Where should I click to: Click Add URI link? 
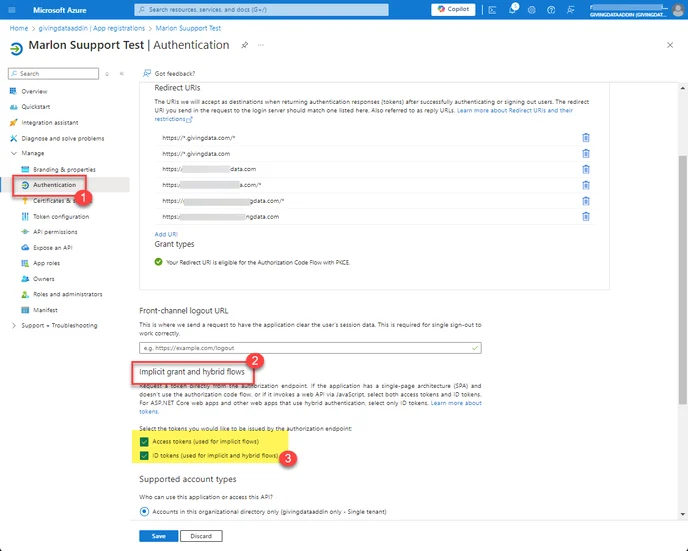pos(166,234)
